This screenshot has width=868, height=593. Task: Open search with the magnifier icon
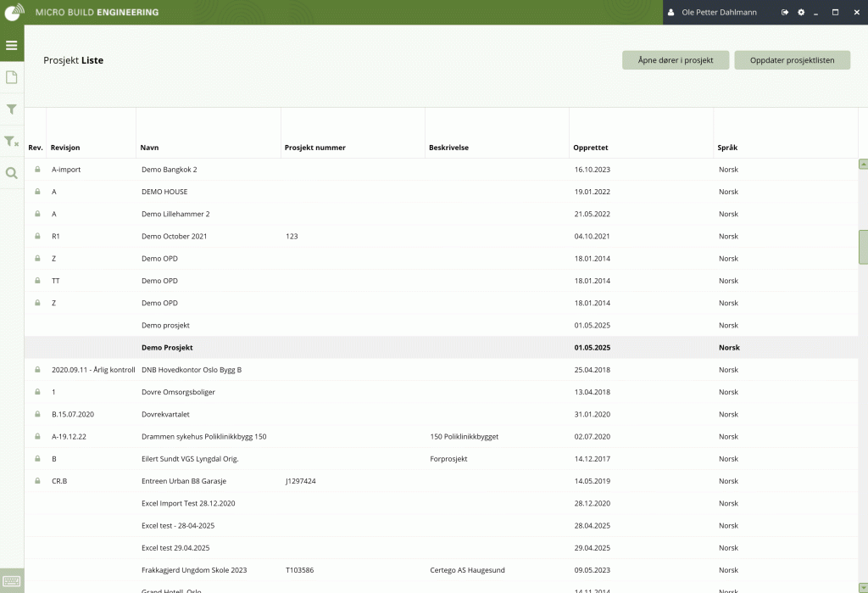coord(12,173)
